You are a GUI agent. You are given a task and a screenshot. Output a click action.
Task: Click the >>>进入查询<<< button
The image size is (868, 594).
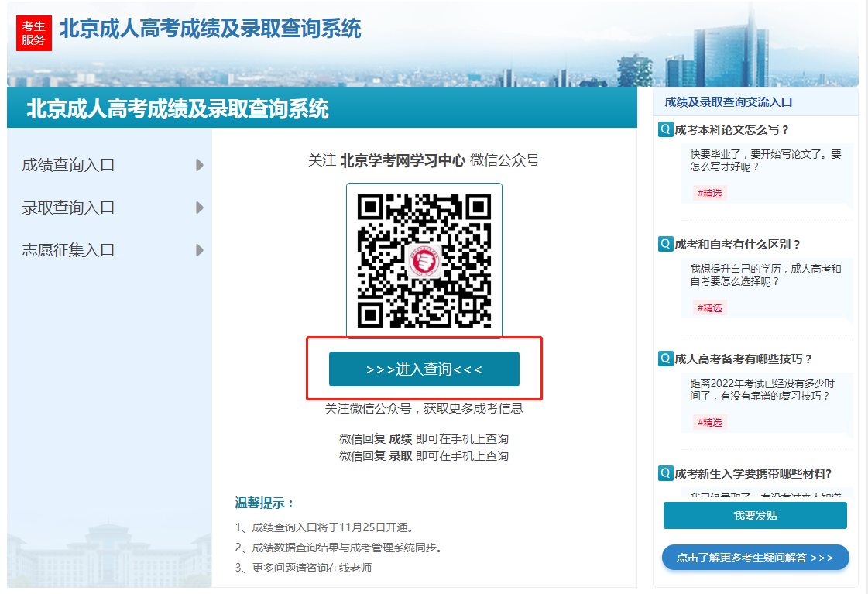pos(424,369)
